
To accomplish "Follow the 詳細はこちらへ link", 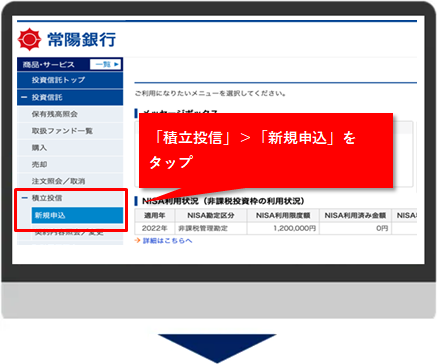I will coord(167,241).
